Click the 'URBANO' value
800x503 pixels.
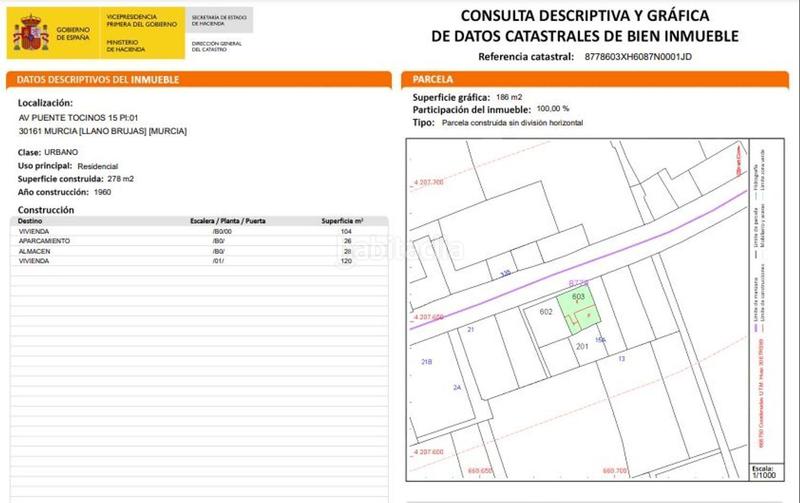(61, 152)
